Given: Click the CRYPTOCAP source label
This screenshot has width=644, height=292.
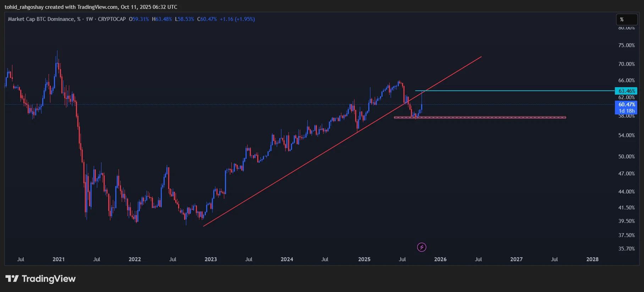Looking at the screenshot, I should tap(112, 19).
